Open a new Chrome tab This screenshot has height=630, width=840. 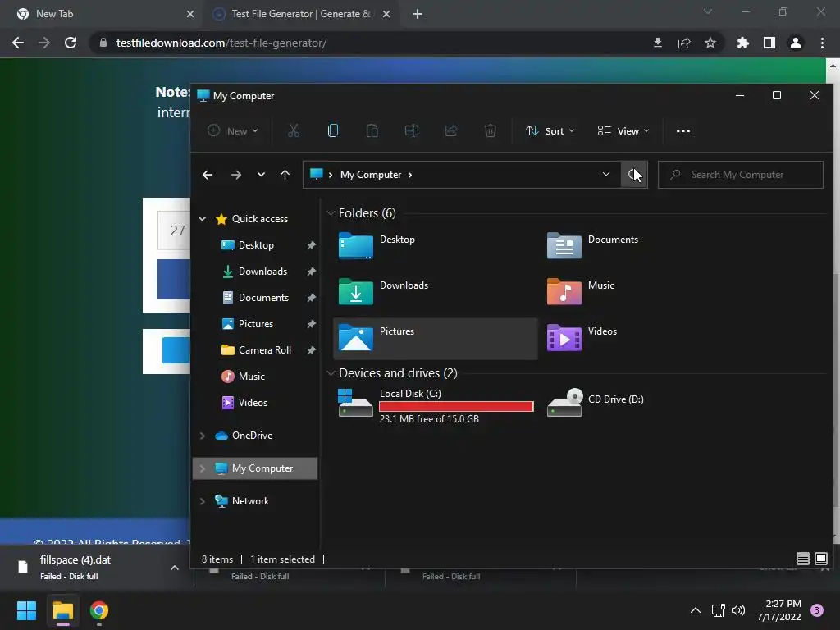point(418,14)
